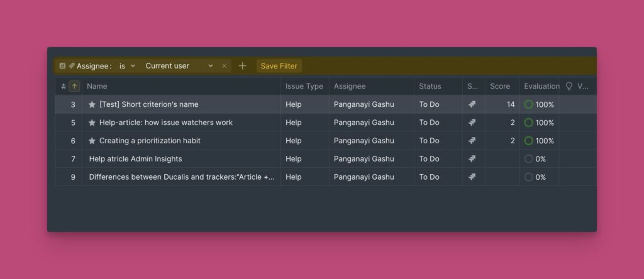Click the lightbulb icon column header
This screenshot has width=644, height=279.
coord(569,86)
